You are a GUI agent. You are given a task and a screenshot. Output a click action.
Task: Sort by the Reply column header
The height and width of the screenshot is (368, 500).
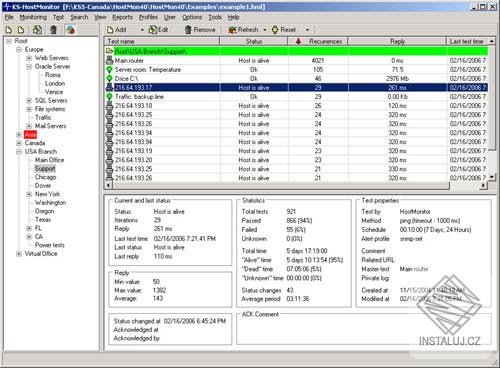[x=397, y=41]
